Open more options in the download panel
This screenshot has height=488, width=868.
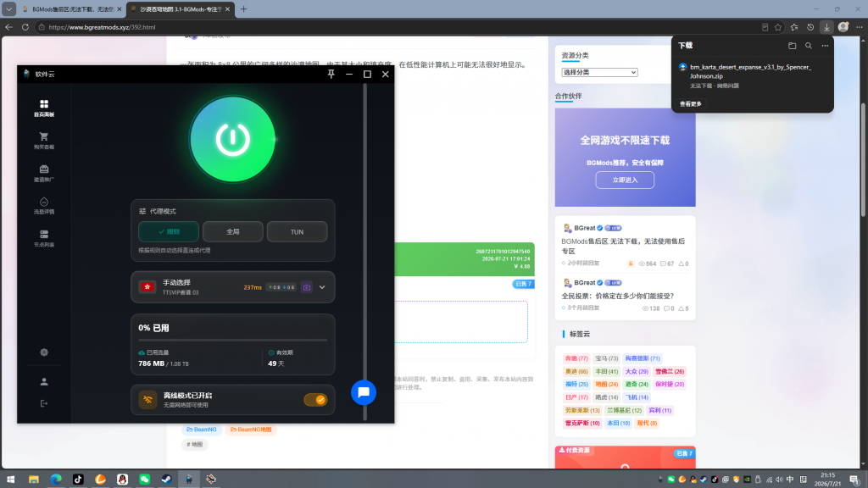pyautogui.click(x=825, y=46)
